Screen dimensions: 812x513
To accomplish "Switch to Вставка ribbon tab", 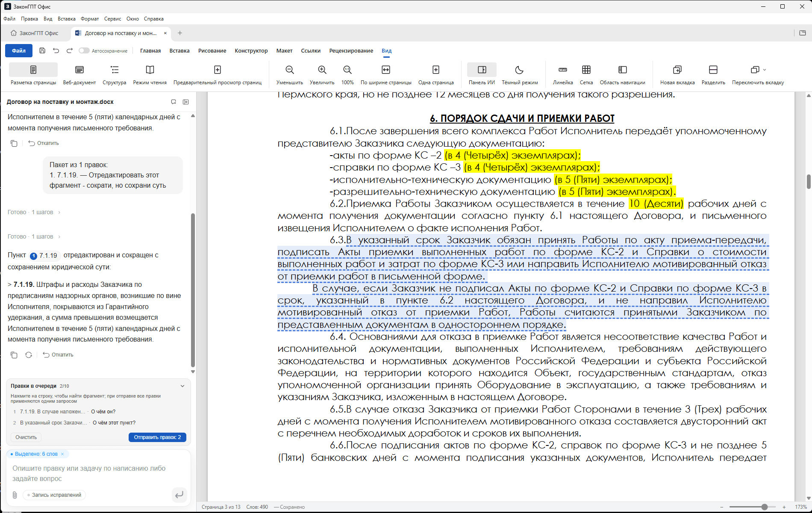I will pos(179,50).
